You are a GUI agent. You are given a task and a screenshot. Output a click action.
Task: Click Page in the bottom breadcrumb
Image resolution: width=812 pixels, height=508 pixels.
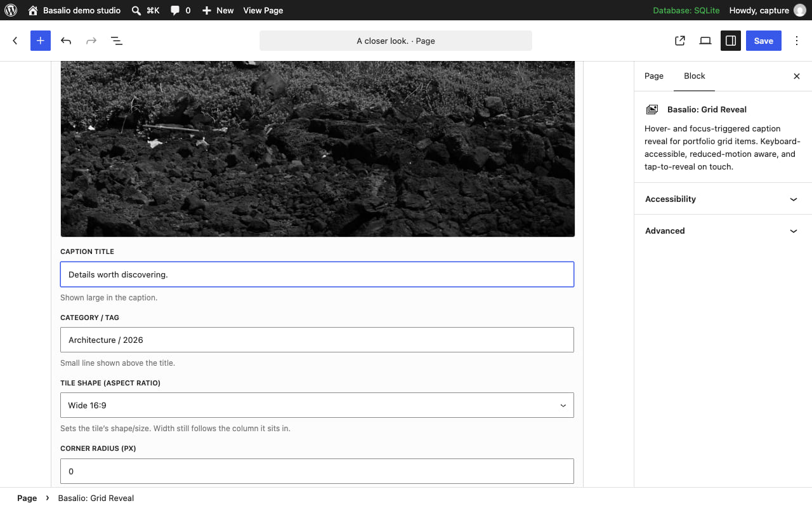pos(27,498)
